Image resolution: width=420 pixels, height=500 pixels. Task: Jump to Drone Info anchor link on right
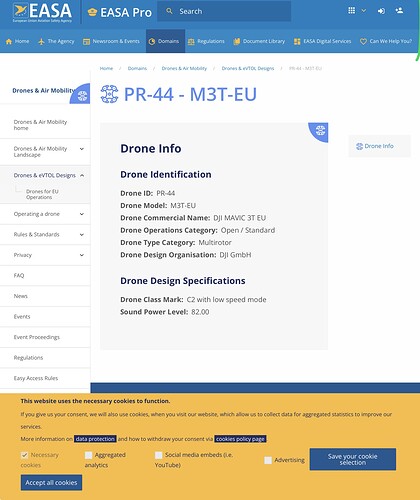375,146
